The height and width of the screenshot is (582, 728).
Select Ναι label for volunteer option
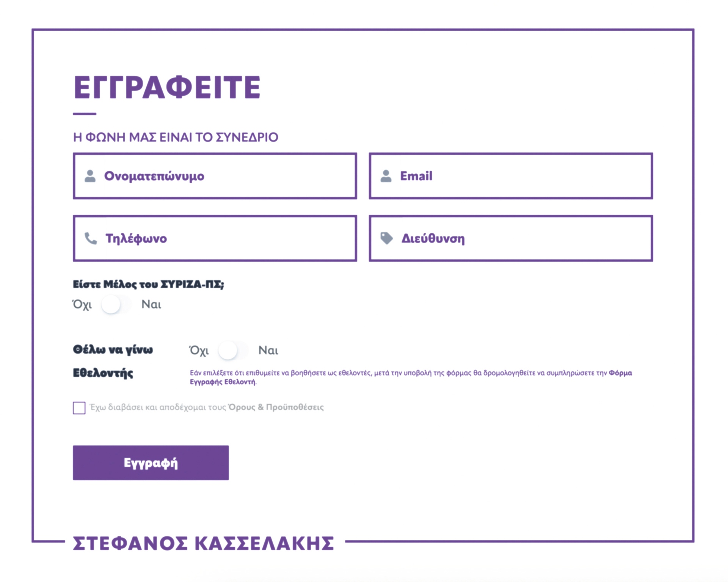268,350
